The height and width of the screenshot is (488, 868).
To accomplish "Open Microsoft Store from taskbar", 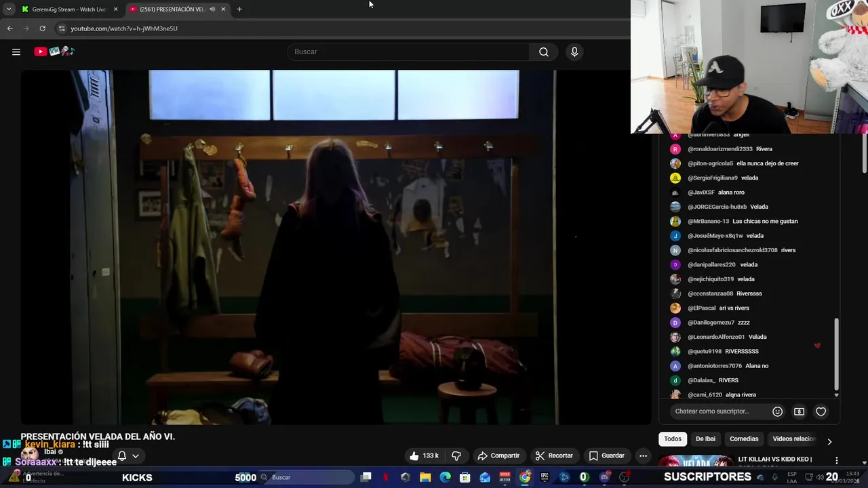I will (465, 477).
